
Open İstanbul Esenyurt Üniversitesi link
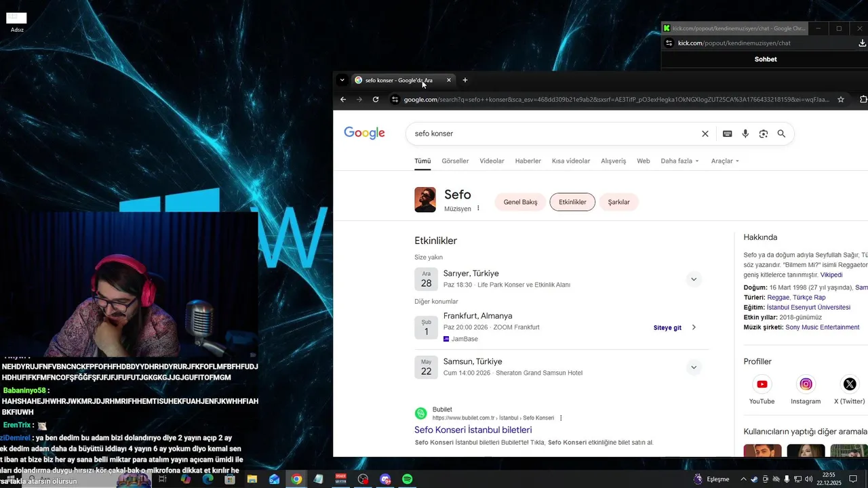pyautogui.click(x=808, y=307)
